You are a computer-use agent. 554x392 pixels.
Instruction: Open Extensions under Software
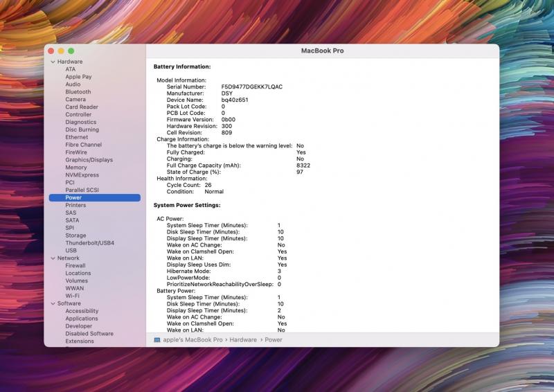click(x=80, y=341)
